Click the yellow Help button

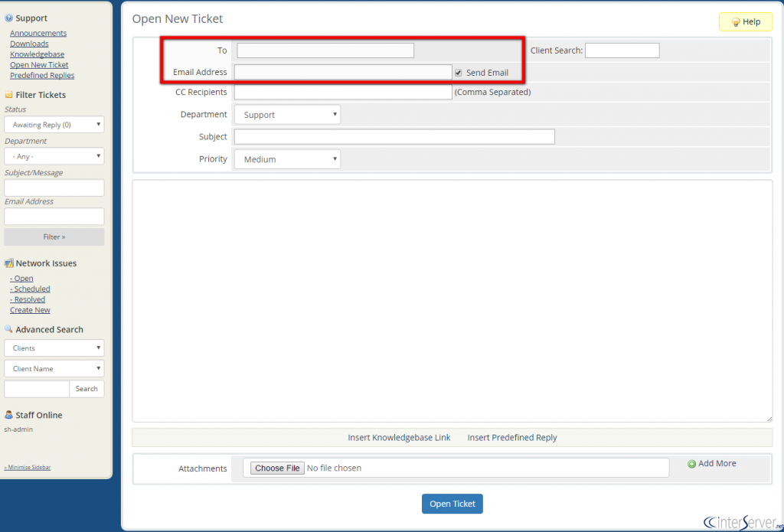(746, 22)
